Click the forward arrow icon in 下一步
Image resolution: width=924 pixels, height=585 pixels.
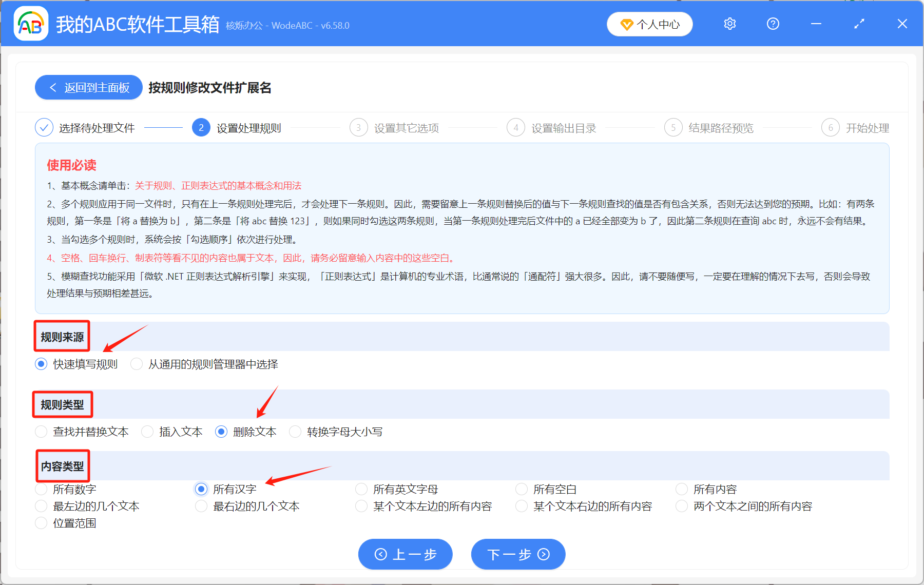pos(543,554)
